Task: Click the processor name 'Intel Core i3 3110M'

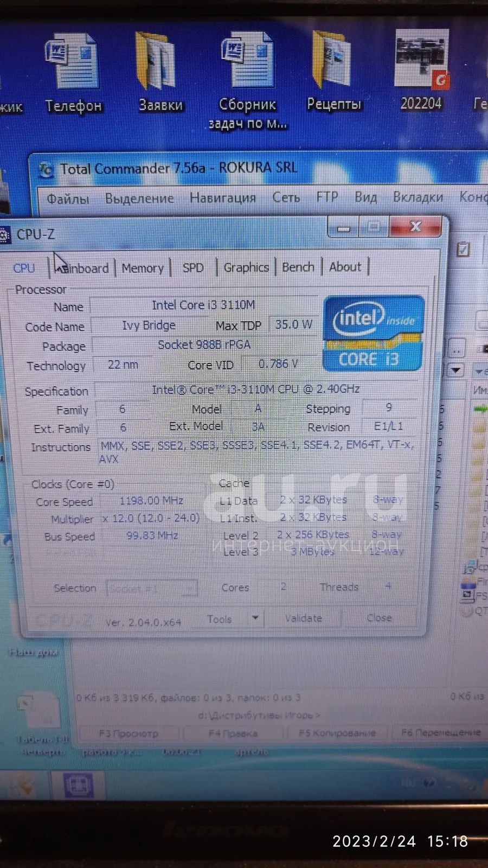Action: [203, 305]
